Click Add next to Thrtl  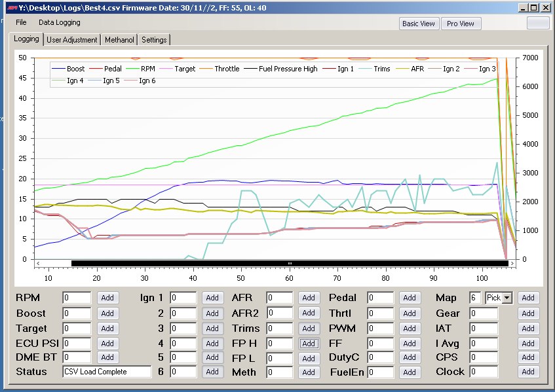click(410, 313)
